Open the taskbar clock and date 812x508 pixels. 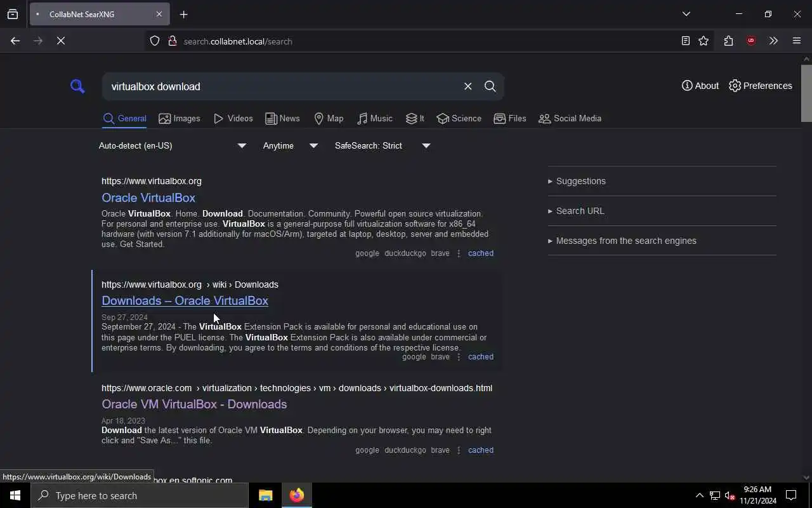point(758,495)
